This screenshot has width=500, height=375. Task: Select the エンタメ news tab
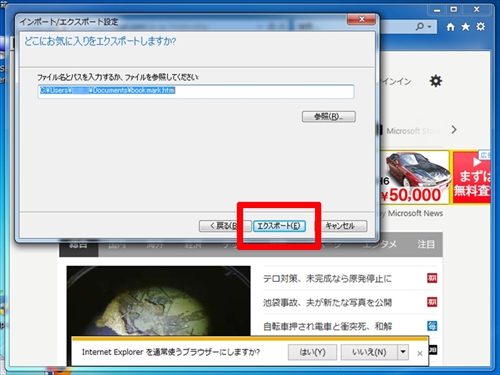point(379,245)
